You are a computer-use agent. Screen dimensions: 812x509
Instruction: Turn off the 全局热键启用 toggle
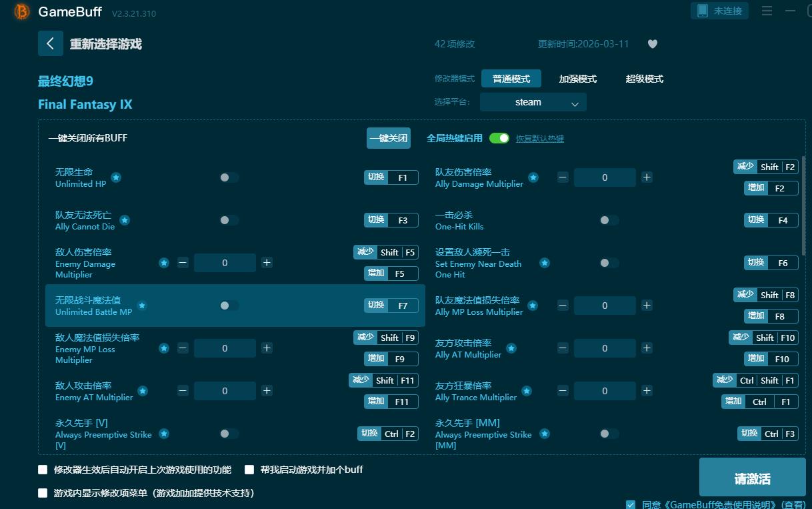coord(498,138)
